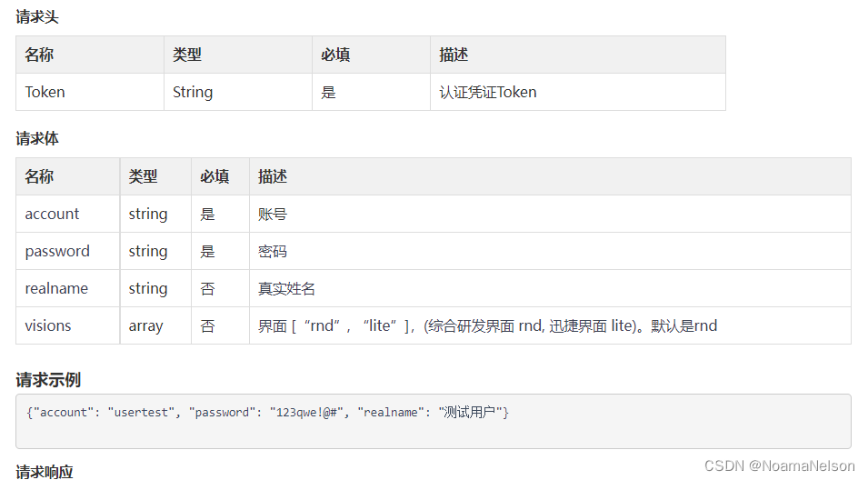868x480 pixels.
Task: Click the 必填 header in request header table
Action: pyautogui.click(x=372, y=55)
